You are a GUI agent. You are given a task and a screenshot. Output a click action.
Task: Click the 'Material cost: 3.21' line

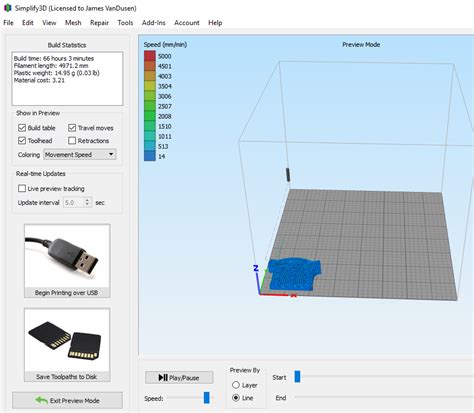[x=39, y=80]
